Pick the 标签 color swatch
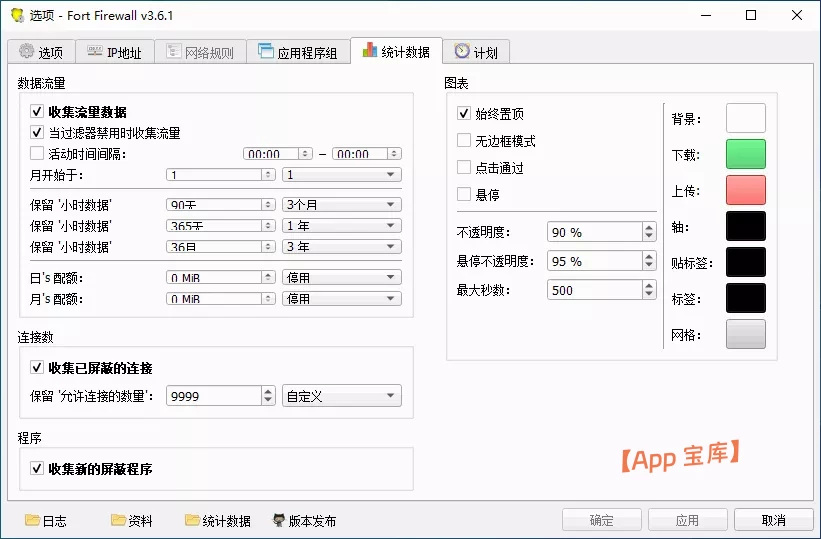 (746, 298)
